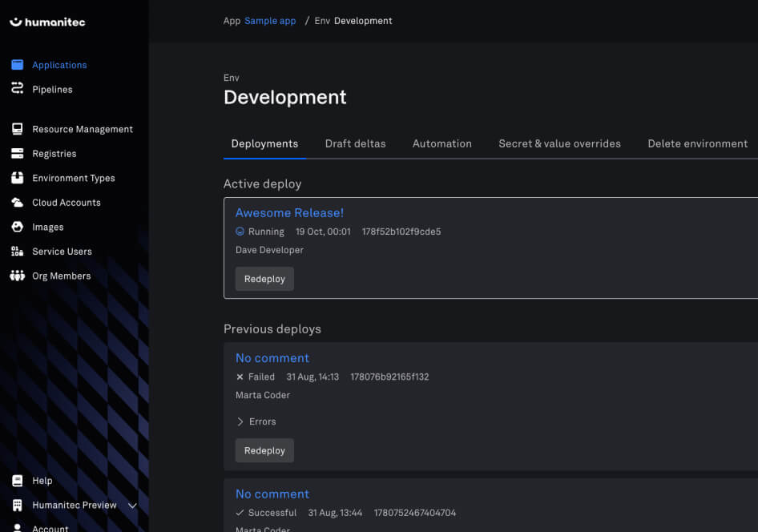Open Images via its sidebar icon

[x=17, y=227]
